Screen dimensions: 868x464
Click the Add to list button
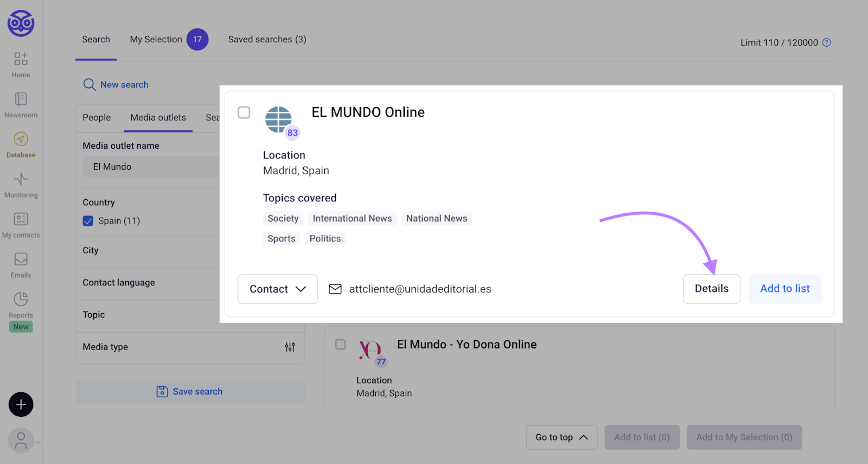point(784,289)
